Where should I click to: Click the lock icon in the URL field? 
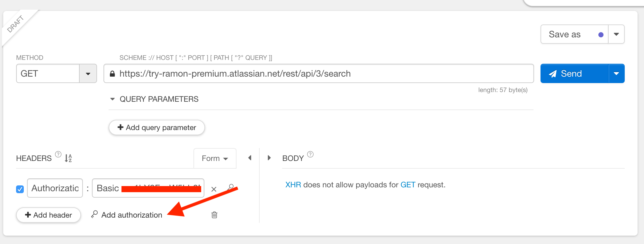coord(112,73)
